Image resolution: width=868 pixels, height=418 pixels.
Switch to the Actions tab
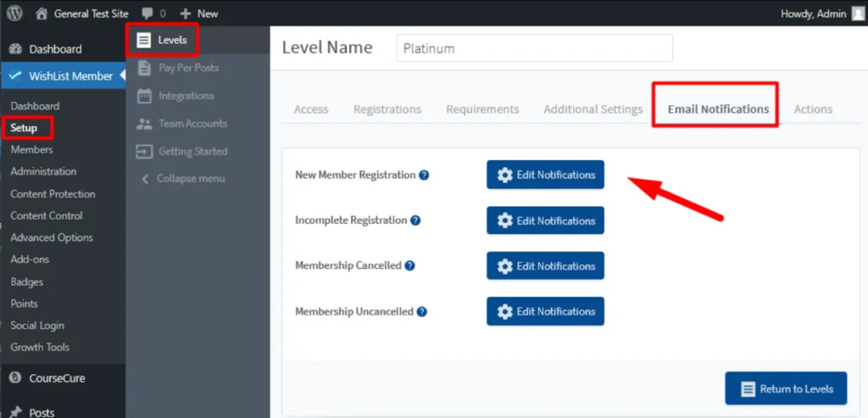(813, 109)
